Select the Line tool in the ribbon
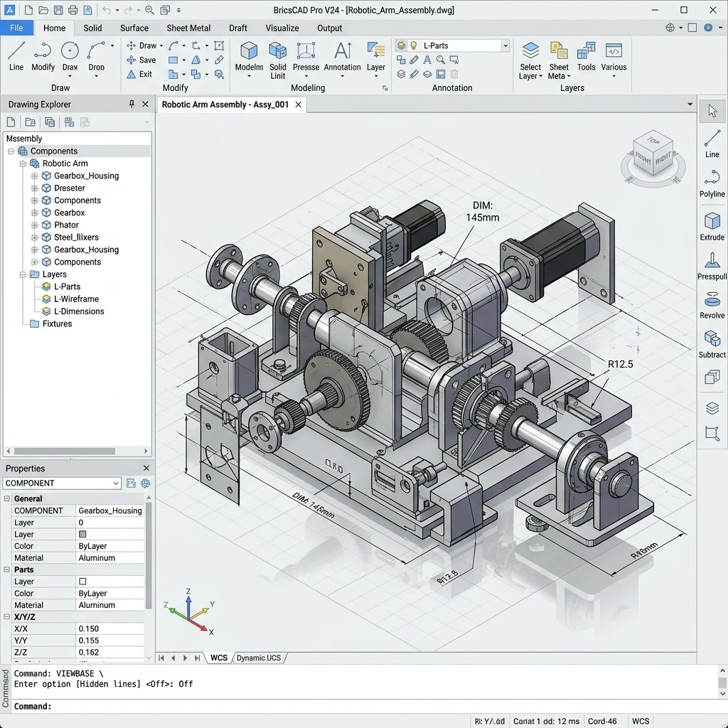 pyautogui.click(x=16, y=56)
